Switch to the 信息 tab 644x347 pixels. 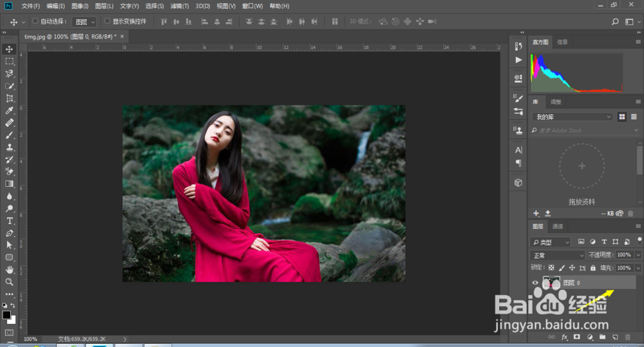(562, 42)
